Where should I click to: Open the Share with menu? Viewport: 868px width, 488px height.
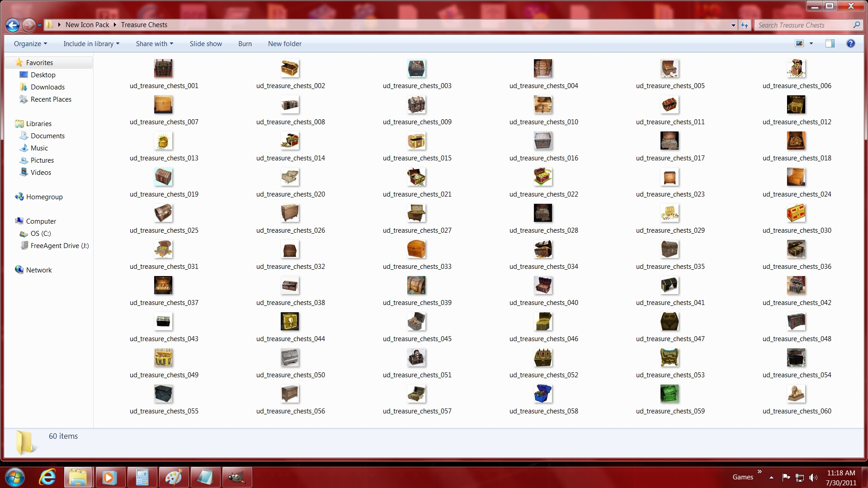(x=154, y=44)
